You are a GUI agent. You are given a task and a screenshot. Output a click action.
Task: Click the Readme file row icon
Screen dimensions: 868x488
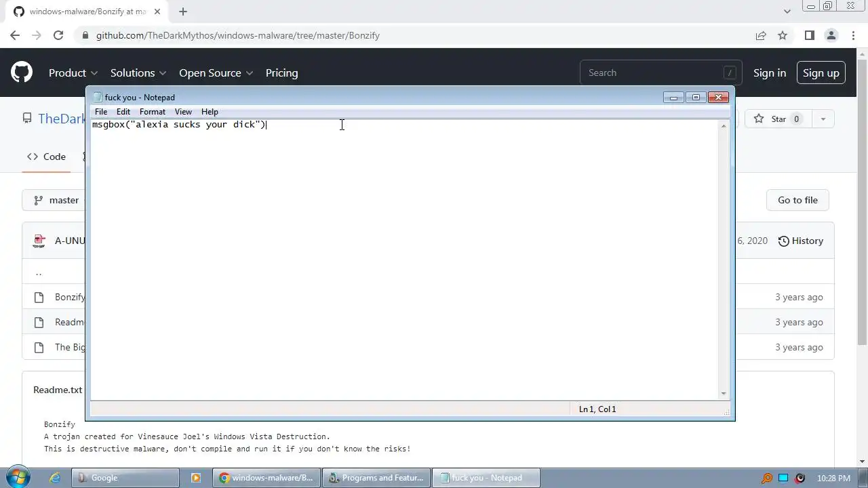click(x=39, y=322)
